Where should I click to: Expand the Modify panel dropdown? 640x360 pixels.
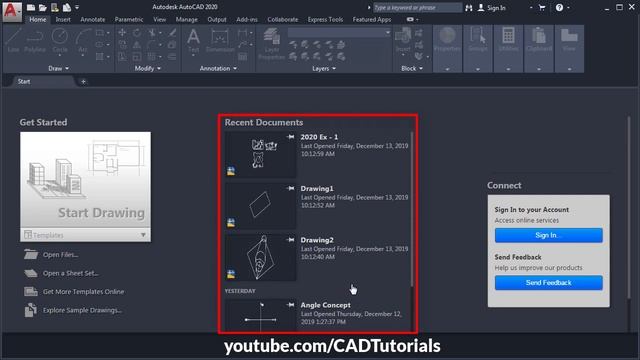(x=148, y=69)
